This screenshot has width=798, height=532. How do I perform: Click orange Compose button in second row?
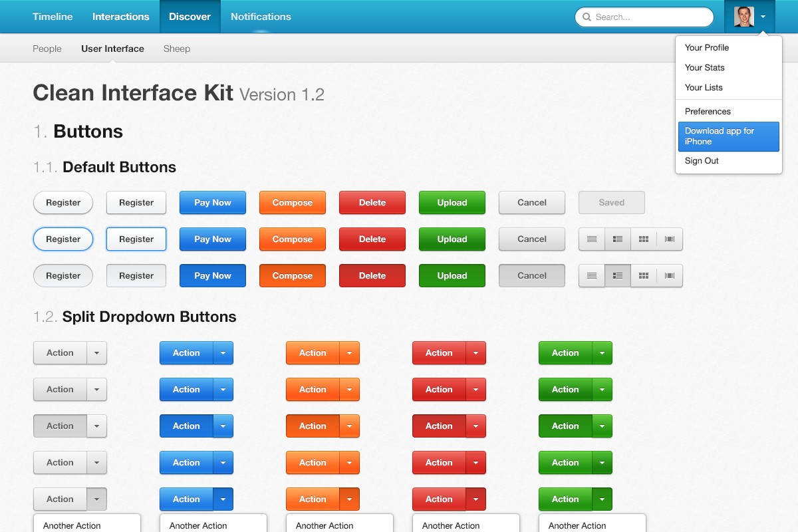pos(293,239)
